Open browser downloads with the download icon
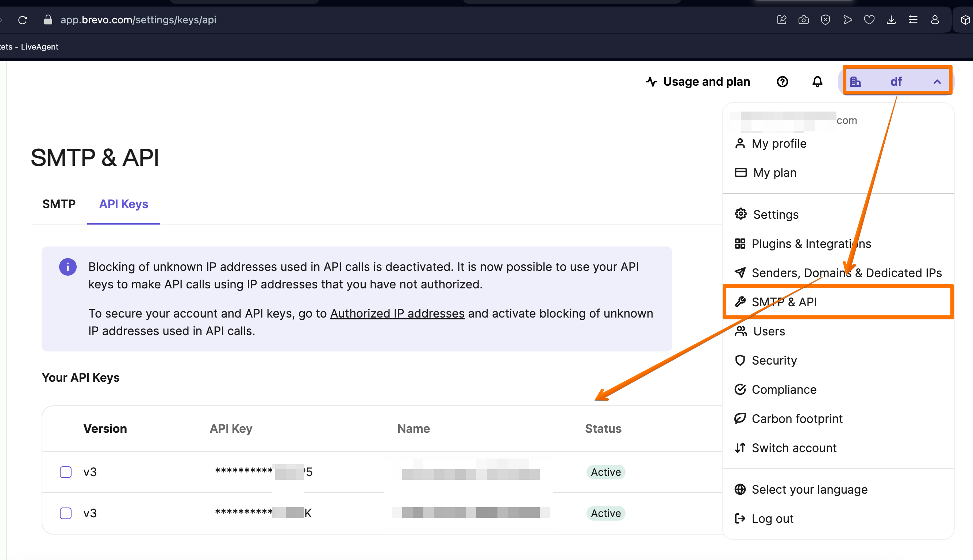973x560 pixels. click(x=891, y=20)
